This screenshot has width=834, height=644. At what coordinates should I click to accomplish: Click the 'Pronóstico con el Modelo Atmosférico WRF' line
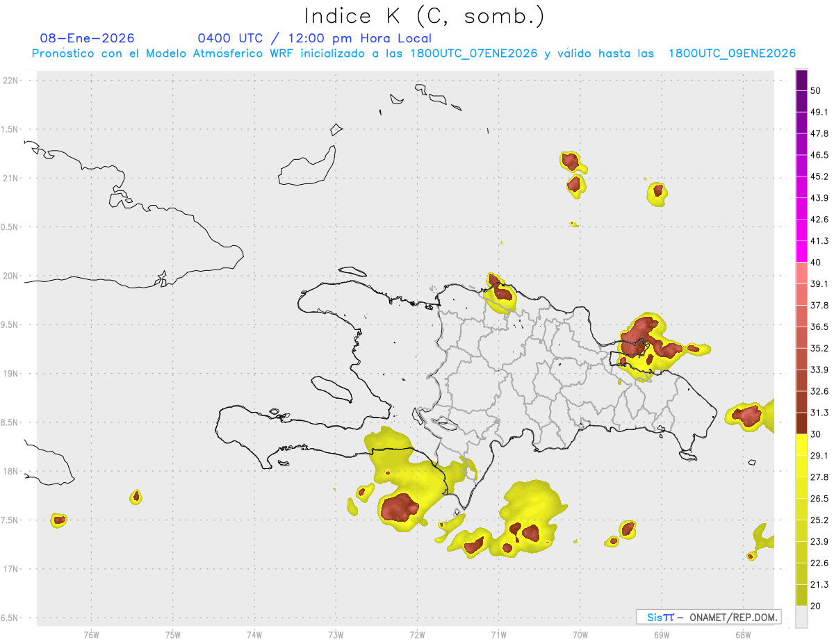coord(414,53)
